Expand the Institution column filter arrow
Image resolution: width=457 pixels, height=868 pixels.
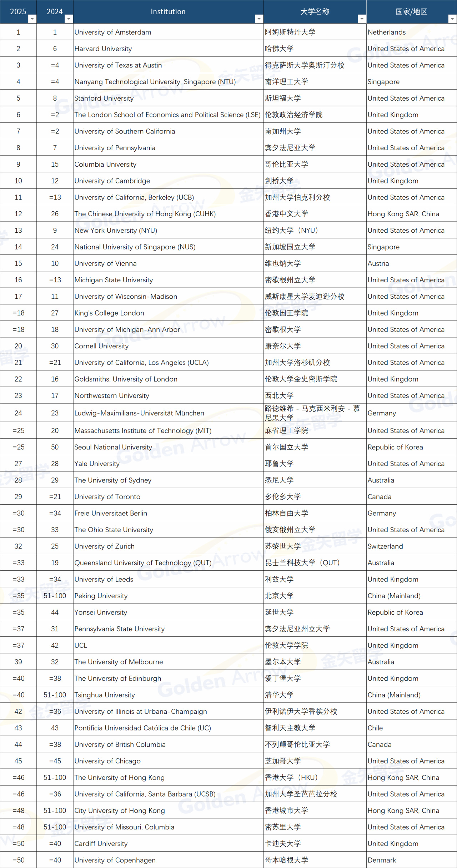[259, 19]
